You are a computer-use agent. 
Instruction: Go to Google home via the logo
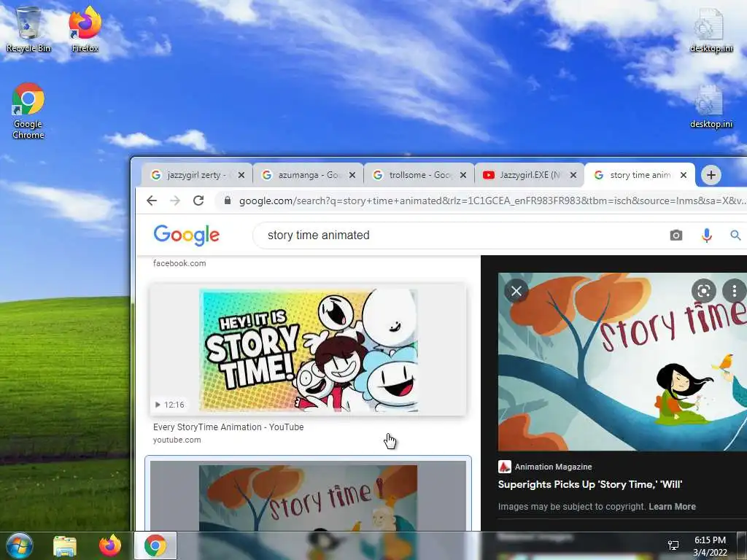coord(186,235)
